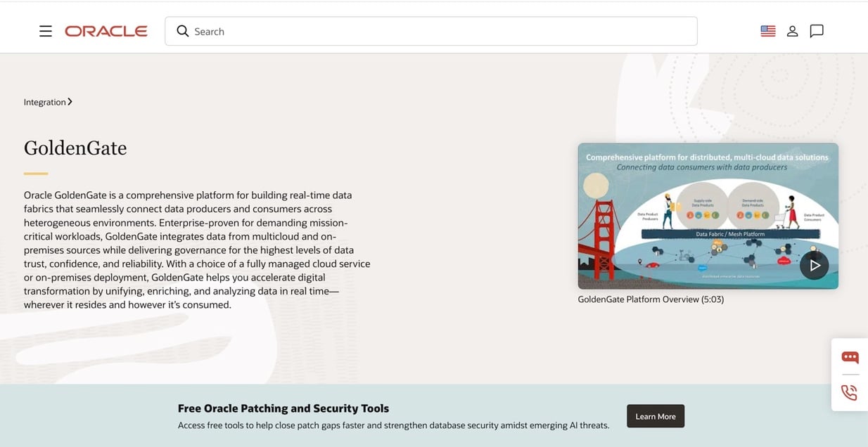Start a live chat with red chat icon

[x=850, y=357]
